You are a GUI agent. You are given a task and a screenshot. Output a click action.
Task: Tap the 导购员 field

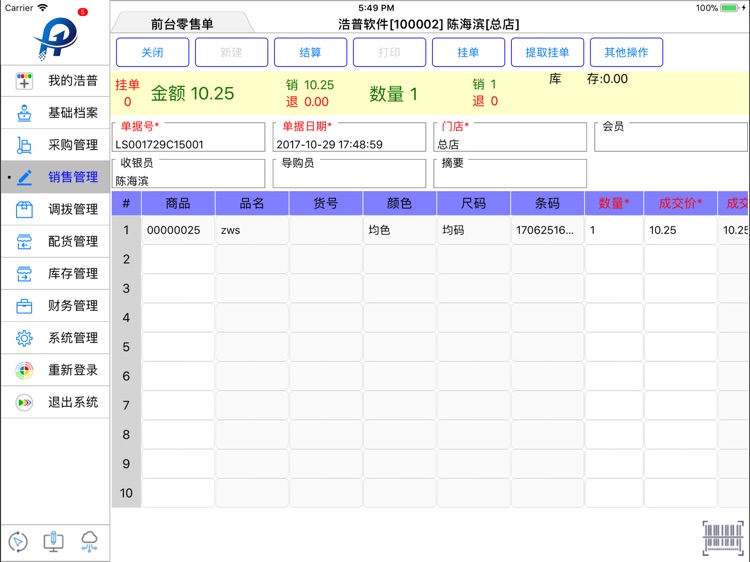coord(349,174)
